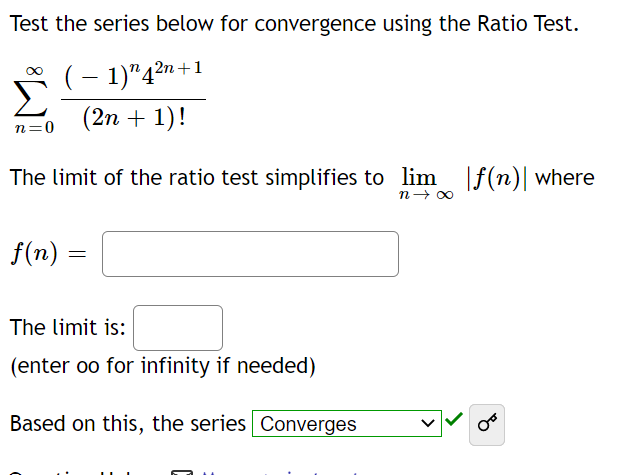The height and width of the screenshot is (475, 619).
Task: Open the Converges dropdown
Action: (x=346, y=424)
